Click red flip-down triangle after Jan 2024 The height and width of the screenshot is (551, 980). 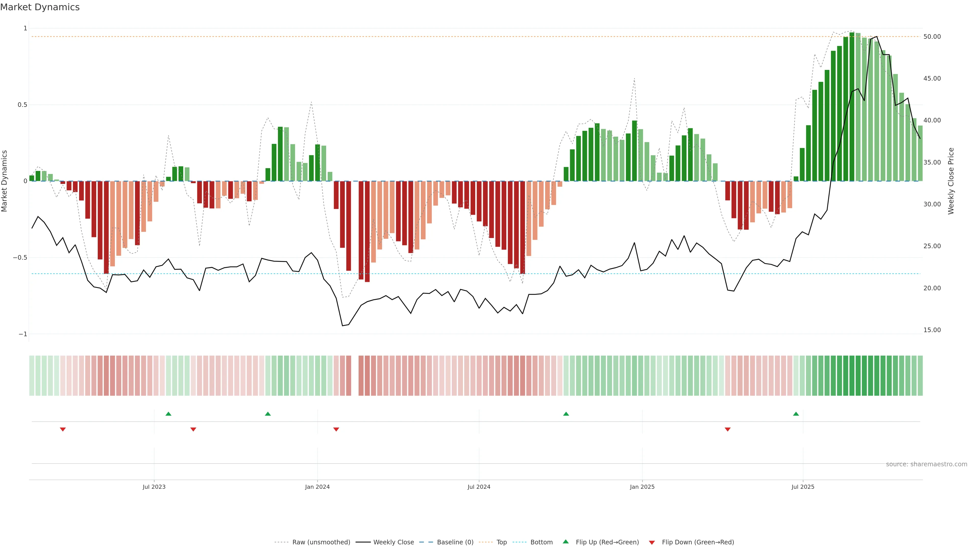(336, 429)
